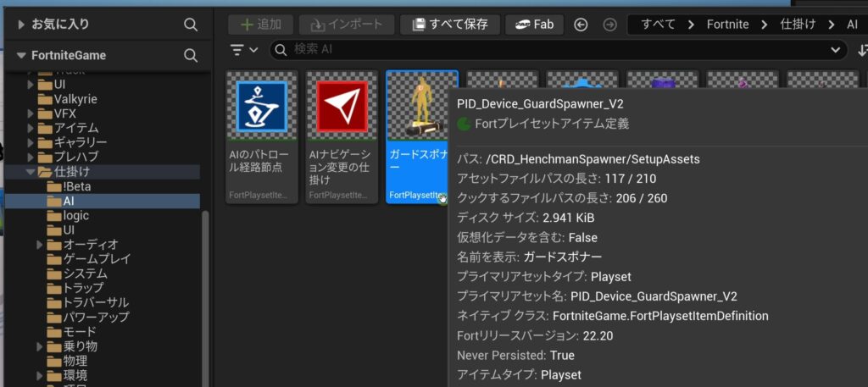Screen dimensions: 868x387
Task: Expand the オーディオ folder
Action: click(x=40, y=245)
